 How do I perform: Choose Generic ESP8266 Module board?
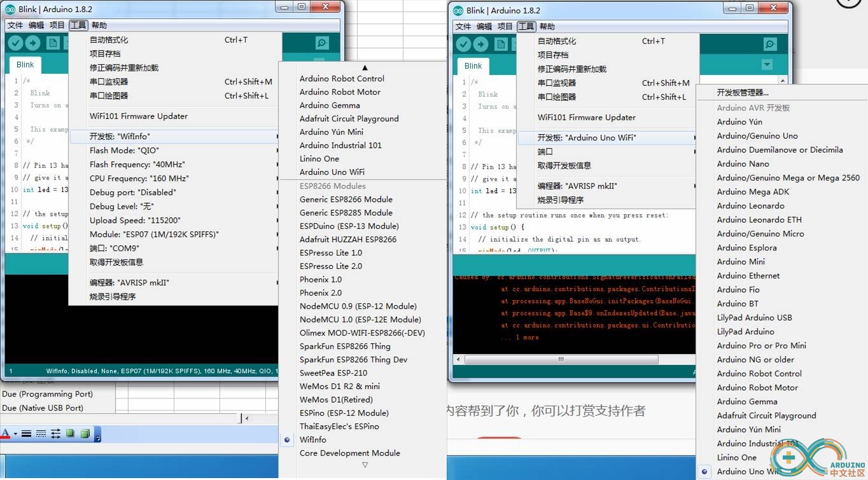pos(346,200)
